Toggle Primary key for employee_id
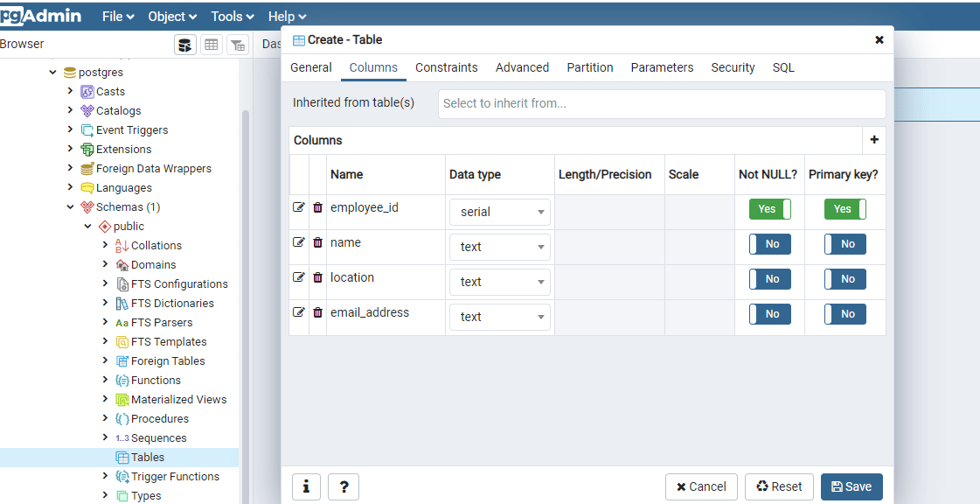 click(845, 209)
